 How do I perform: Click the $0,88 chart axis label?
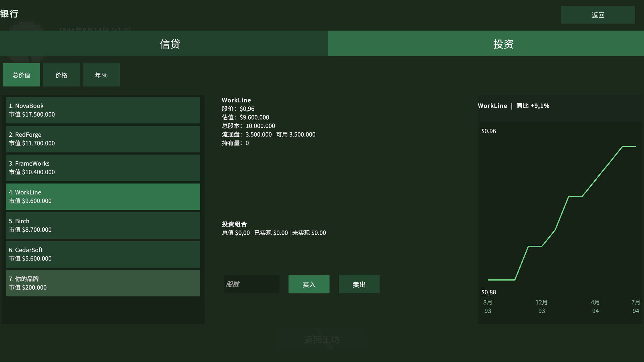tap(489, 292)
